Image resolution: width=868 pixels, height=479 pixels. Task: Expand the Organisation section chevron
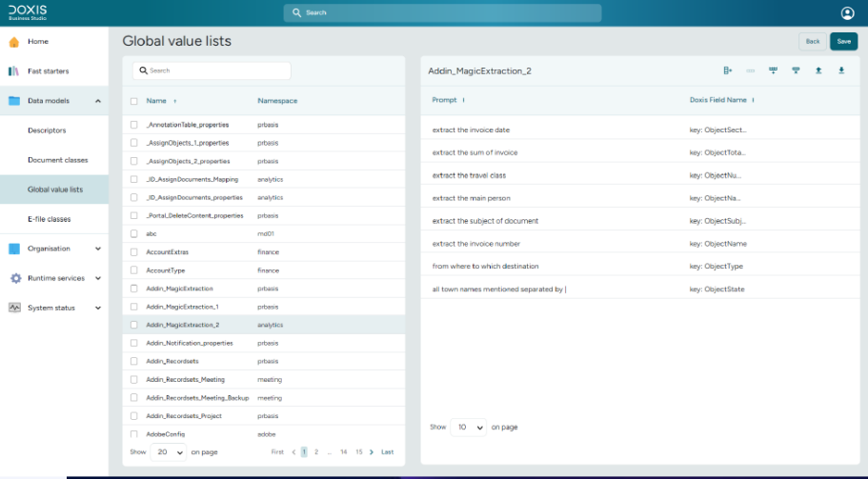98,249
